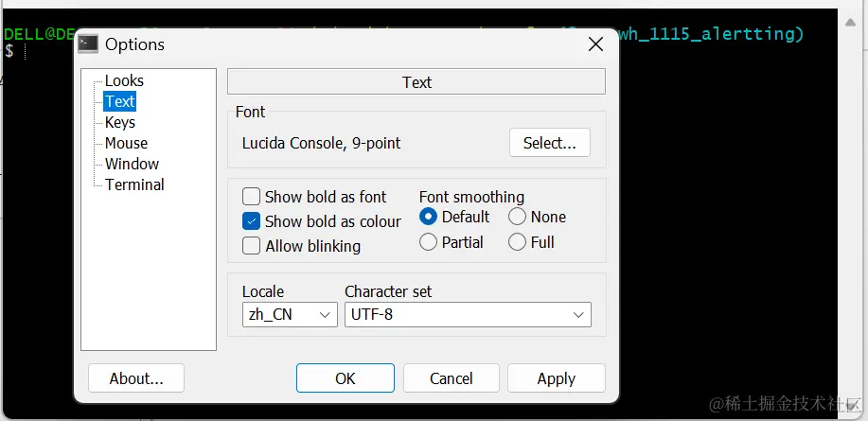Close the Options dialog
Image resolution: width=868 pixels, height=421 pixels.
point(595,44)
